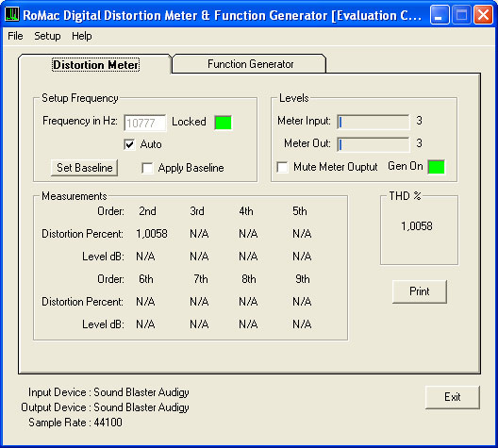Viewport: 498px width, 448px height.
Task: Click the Exit button
Action: coord(453,397)
